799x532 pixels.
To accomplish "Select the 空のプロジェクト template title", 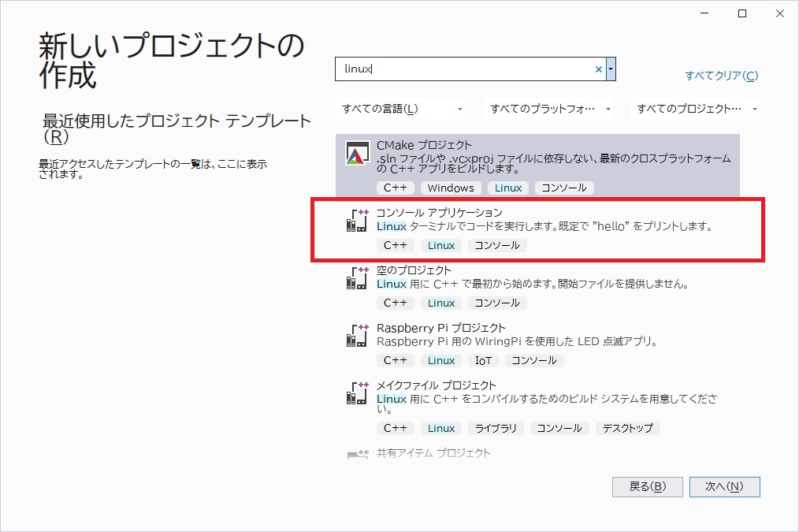I will [x=414, y=270].
